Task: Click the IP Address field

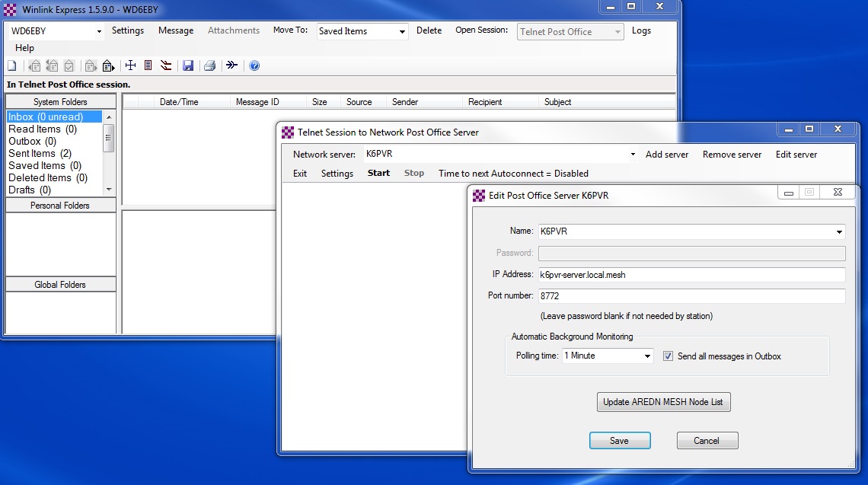Action: 692,275
